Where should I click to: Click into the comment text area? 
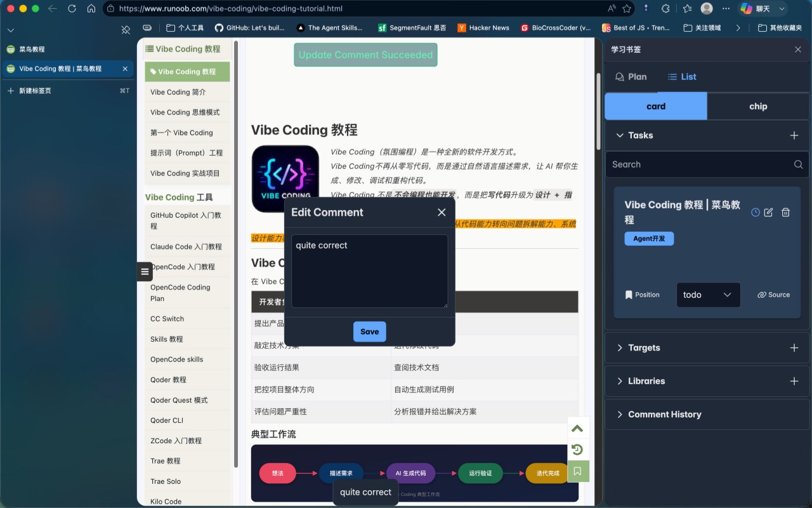[x=369, y=271]
